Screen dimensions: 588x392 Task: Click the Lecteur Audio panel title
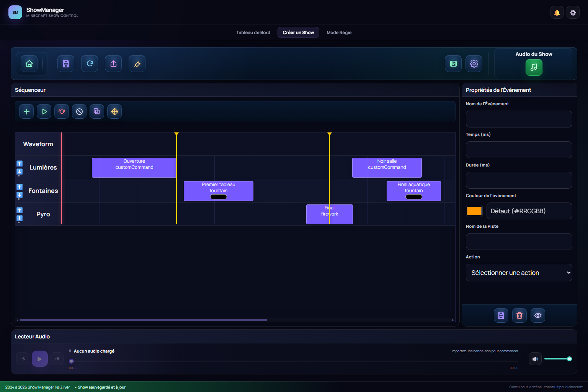pyautogui.click(x=32, y=336)
